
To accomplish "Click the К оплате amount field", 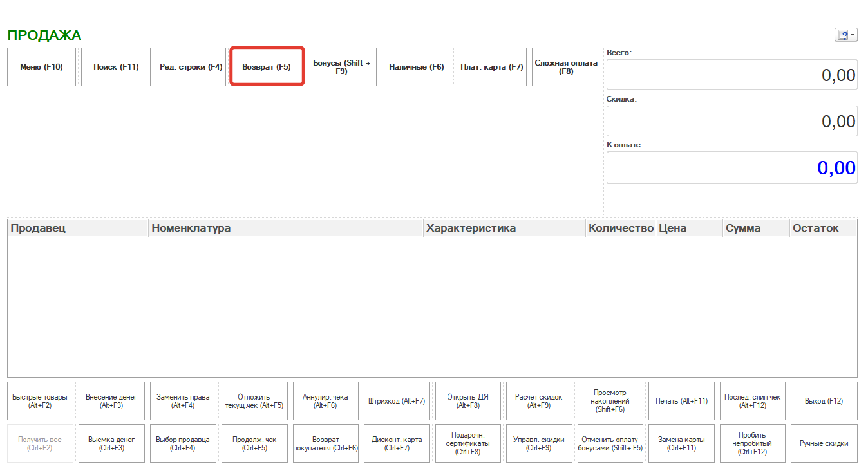I will pyautogui.click(x=731, y=168).
